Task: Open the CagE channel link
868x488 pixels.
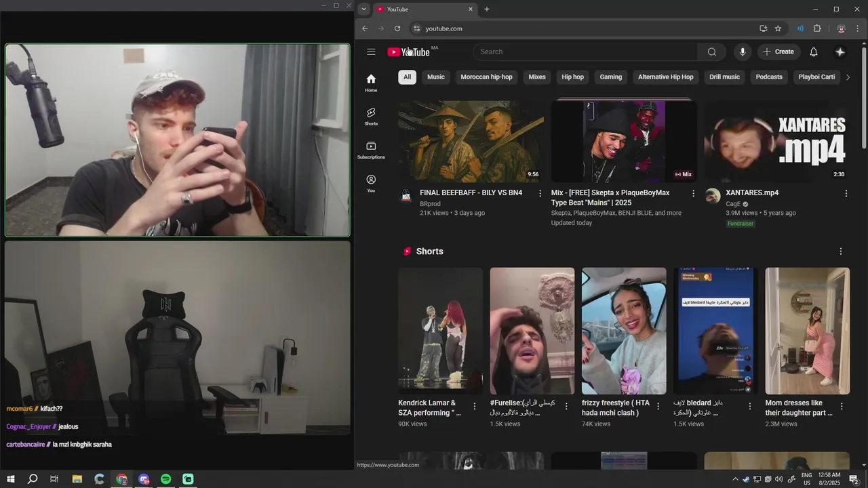Action: pyautogui.click(x=733, y=204)
